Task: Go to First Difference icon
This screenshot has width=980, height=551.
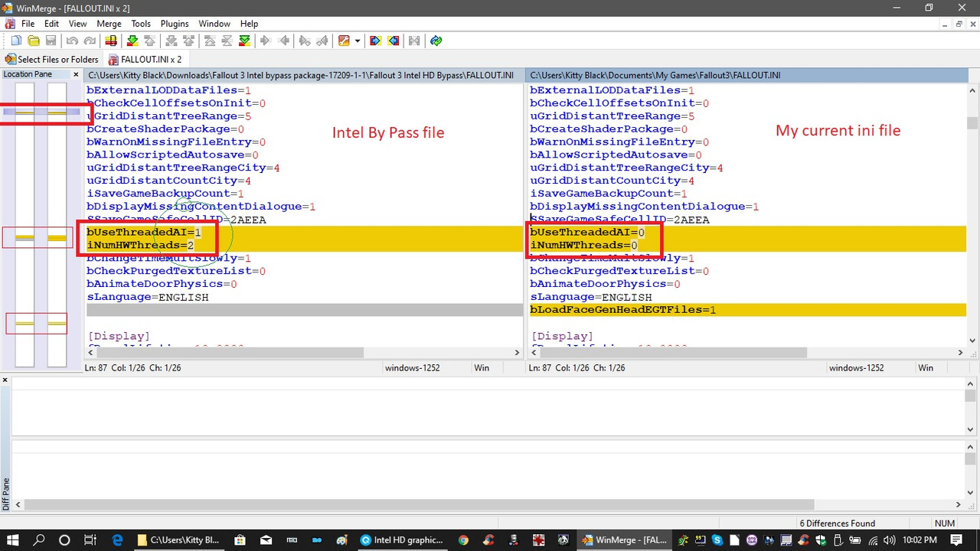Action: pyautogui.click(x=210, y=41)
